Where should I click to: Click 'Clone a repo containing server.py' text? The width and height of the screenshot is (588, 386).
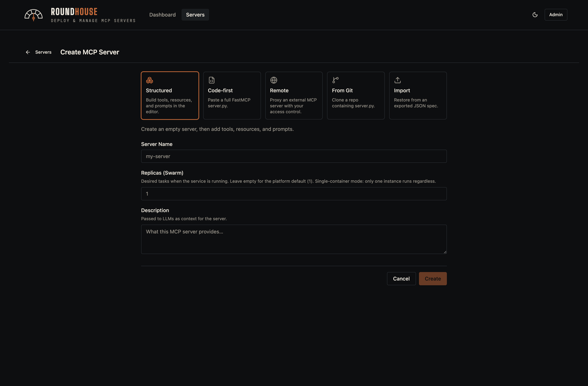point(353,103)
